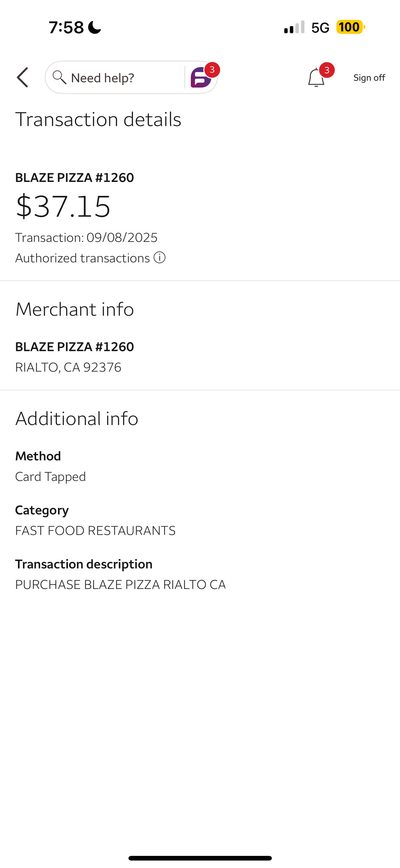400x868 pixels.
Task: Tap the battery indicator showing 100
Action: pos(350,27)
